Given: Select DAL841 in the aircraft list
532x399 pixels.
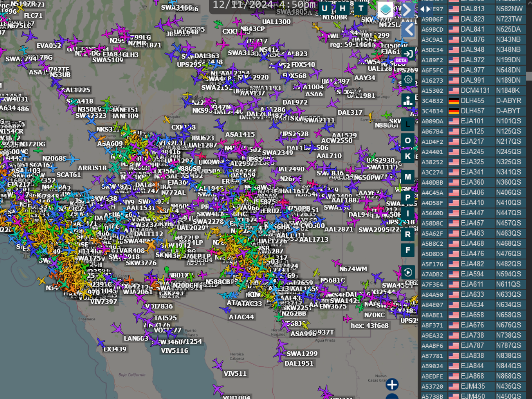Looking at the screenshot, I should 473,29.
